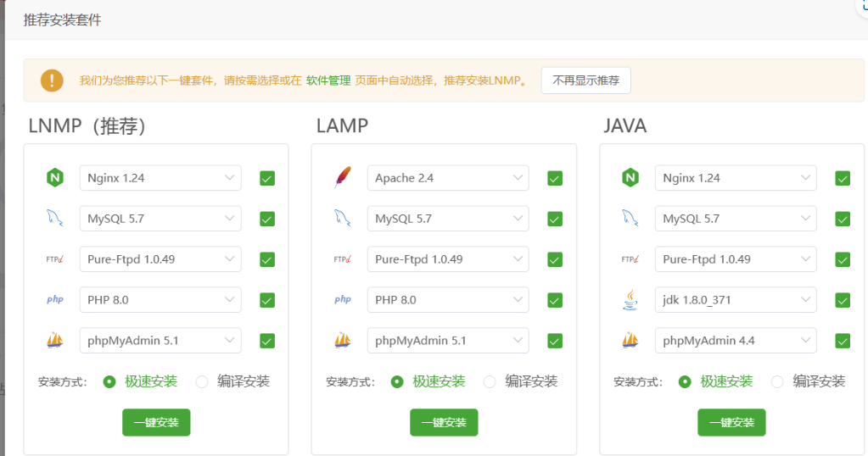Viewport: 868px width, 456px height.
Task: Click the MySQL dolphin icon in LAMP panel
Action: [x=343, y=219]
